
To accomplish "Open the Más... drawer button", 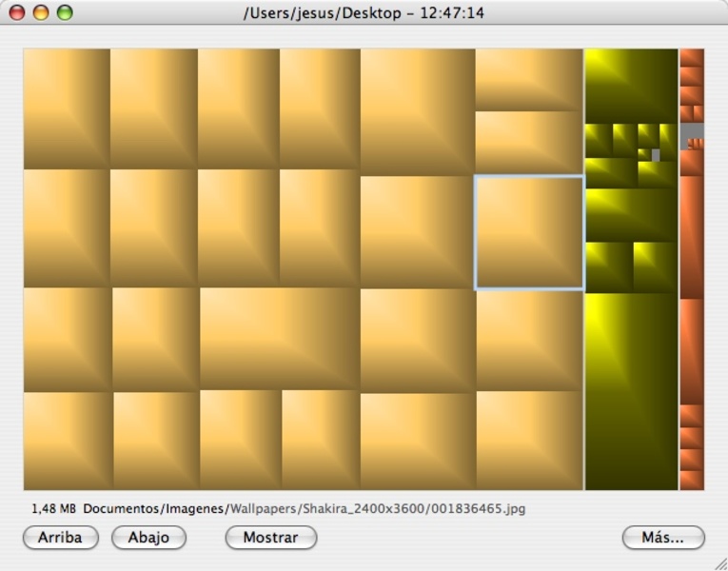I will pyautogui.click(x=663, y=537).
